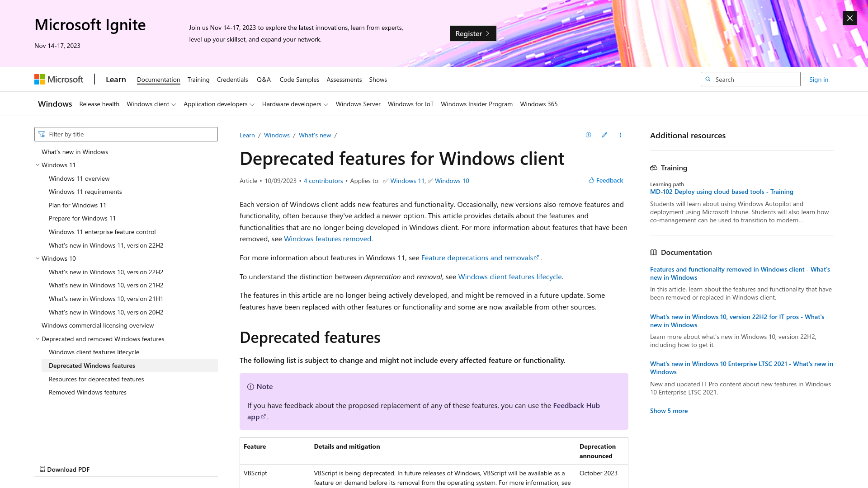
Task: Click the Windows client dropdown in top navigation
Action: pyautogui.click(x=151, y=103)
